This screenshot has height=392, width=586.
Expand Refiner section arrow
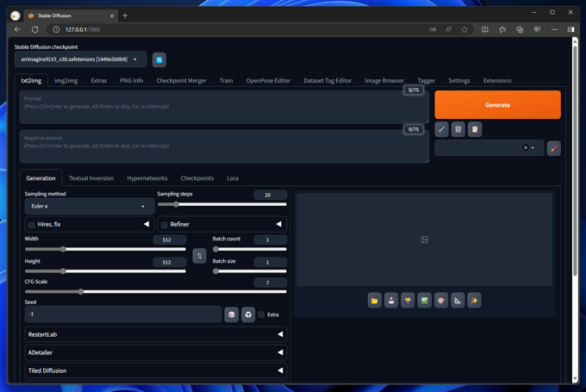[279, 224]
